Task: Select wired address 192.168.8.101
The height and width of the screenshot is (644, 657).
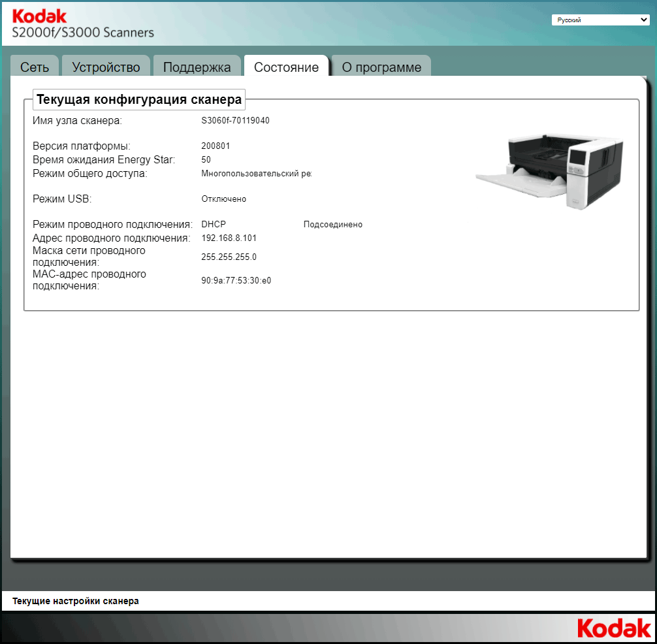Action: pos(229,238)
